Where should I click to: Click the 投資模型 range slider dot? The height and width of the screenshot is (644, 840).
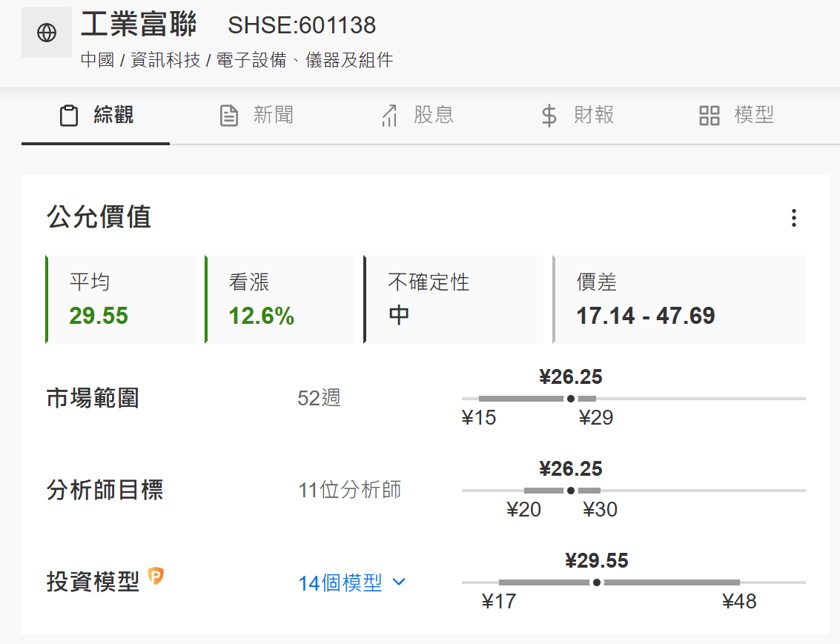(x=596, y=583)
